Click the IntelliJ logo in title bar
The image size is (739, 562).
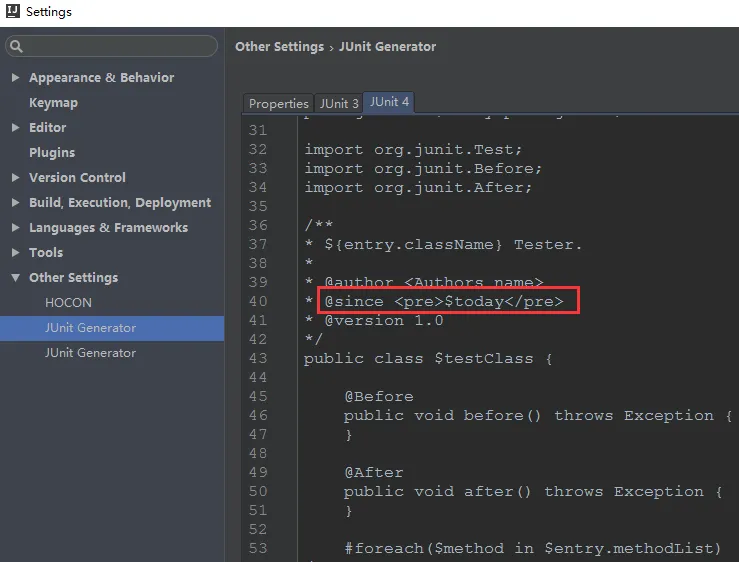[x=13, y=12]
